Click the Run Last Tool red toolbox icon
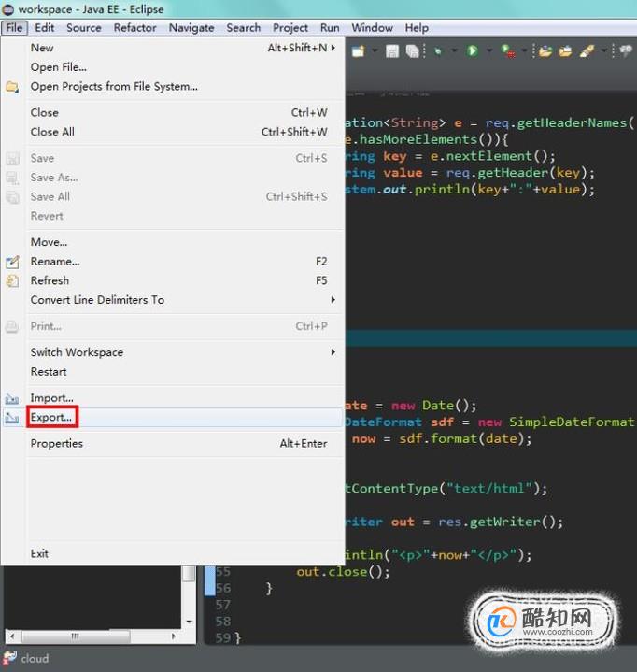The height and width of the screenshot is (672, 637). pyautogui.click(x=507, y=51)
